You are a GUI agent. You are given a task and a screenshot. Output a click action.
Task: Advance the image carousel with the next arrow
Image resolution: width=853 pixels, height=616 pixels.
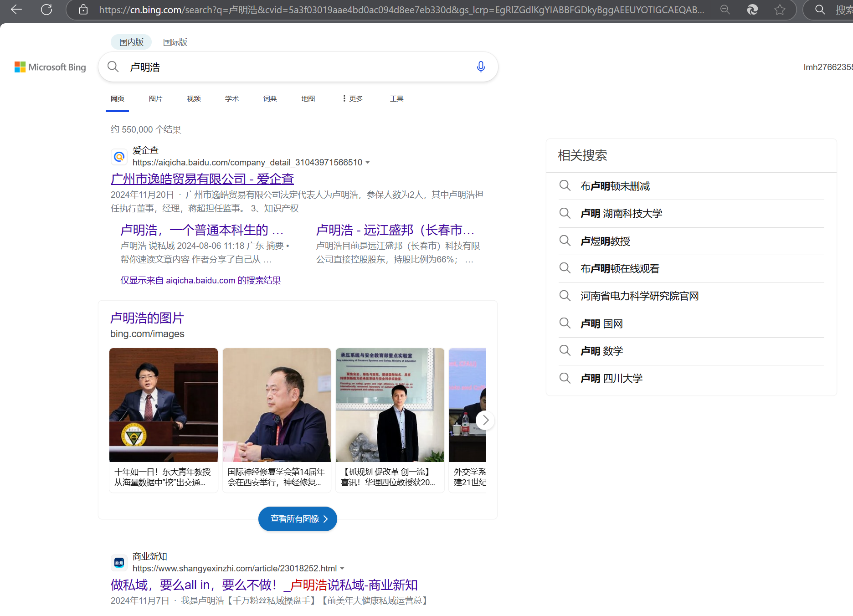pos(485,420)
